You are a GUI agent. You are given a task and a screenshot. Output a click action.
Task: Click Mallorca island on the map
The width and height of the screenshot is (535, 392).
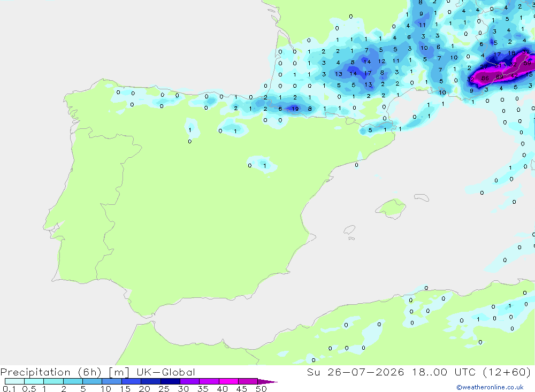(391, 207)
